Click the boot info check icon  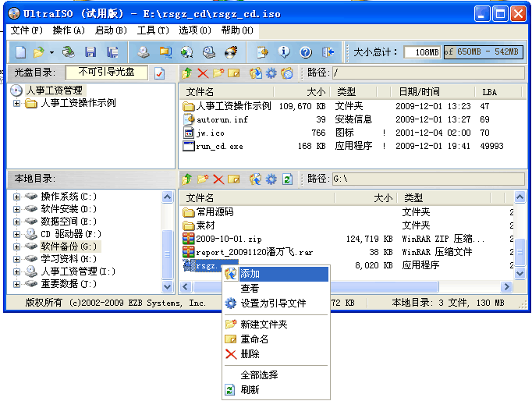point(159,73)
